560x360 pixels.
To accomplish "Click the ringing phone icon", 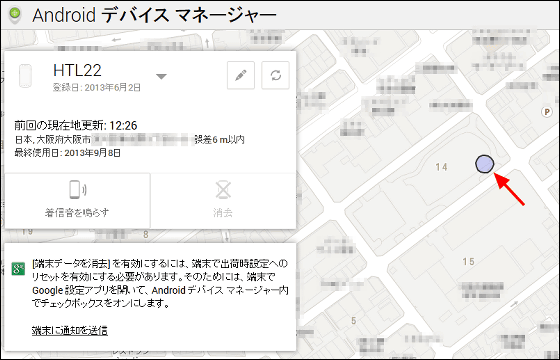I will pos(77,190).
